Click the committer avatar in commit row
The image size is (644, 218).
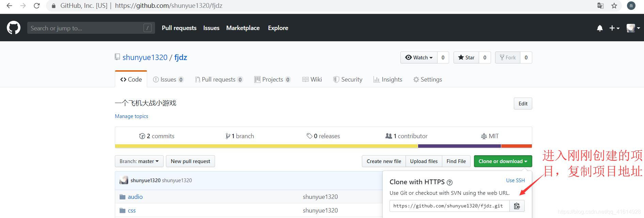(x=124, y=180)
